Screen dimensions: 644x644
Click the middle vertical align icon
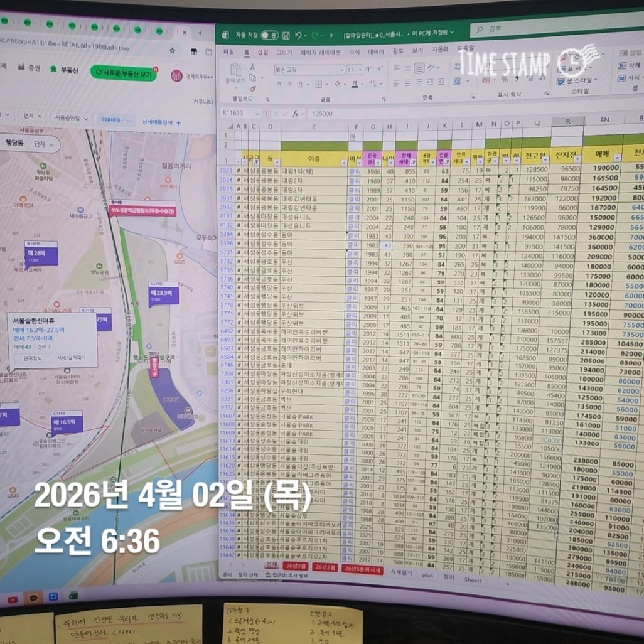tap(407, 68)
